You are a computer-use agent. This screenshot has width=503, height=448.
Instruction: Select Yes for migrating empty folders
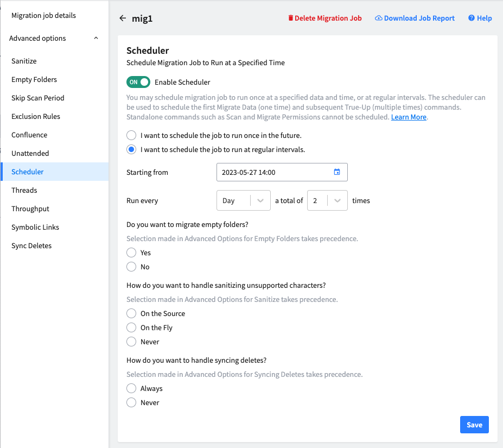[x=131, y=253]
